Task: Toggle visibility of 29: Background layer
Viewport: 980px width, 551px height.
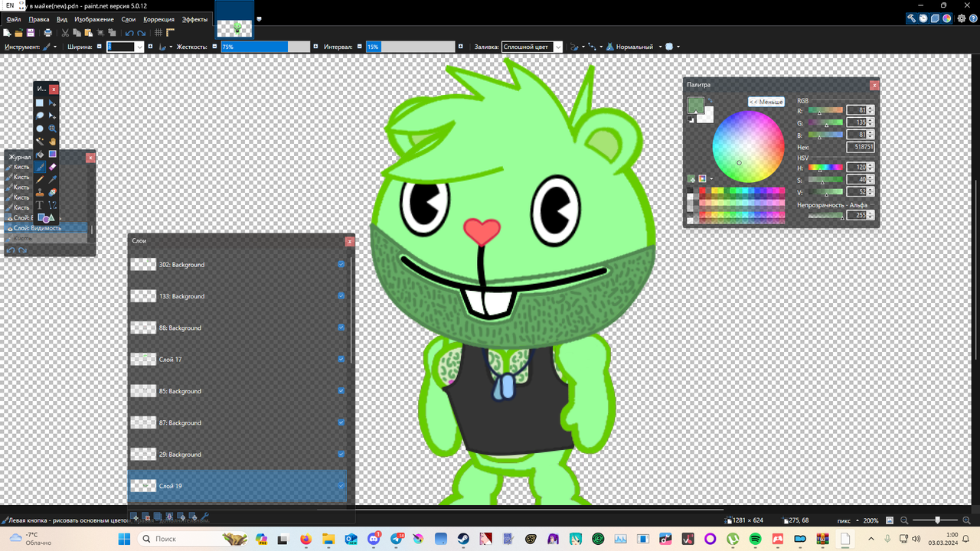Action: pos(341,454)
